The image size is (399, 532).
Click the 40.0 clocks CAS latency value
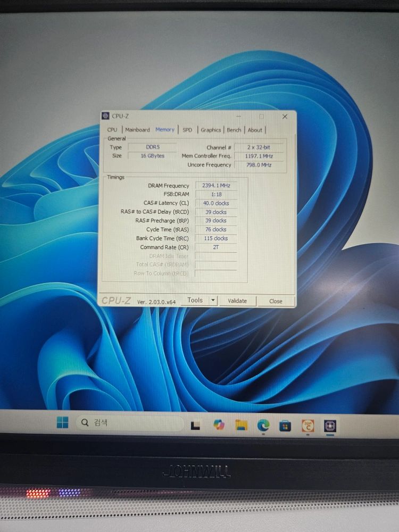pos(216,203)
